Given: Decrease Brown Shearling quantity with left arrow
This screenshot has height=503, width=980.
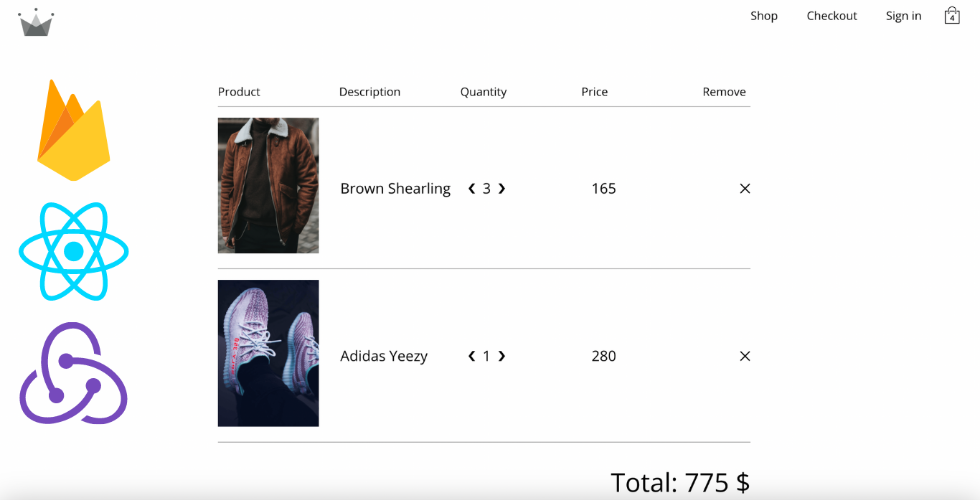Looking at the screenshot, I should pos(471,189).
